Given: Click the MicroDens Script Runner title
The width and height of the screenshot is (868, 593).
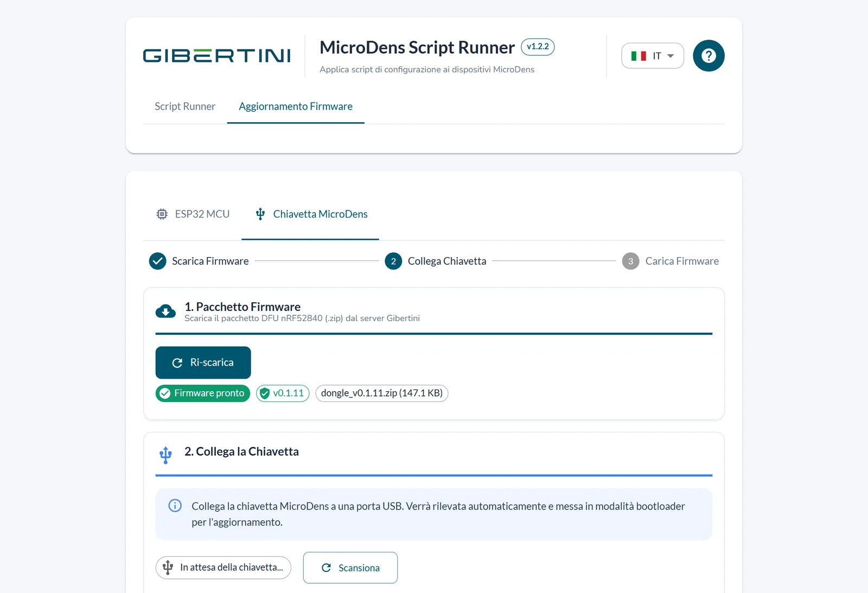Looking at the screenshot, I should tap(417, 47).
